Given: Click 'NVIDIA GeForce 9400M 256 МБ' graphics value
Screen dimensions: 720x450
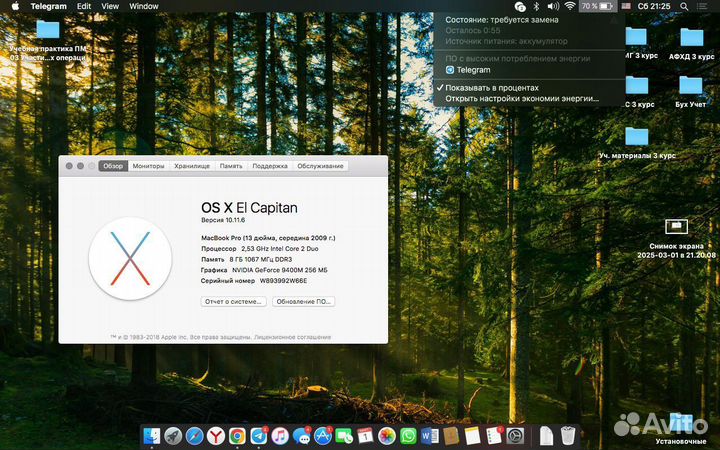Looking at the screenshot, I should pyautogui.click(x=280, y=270).
